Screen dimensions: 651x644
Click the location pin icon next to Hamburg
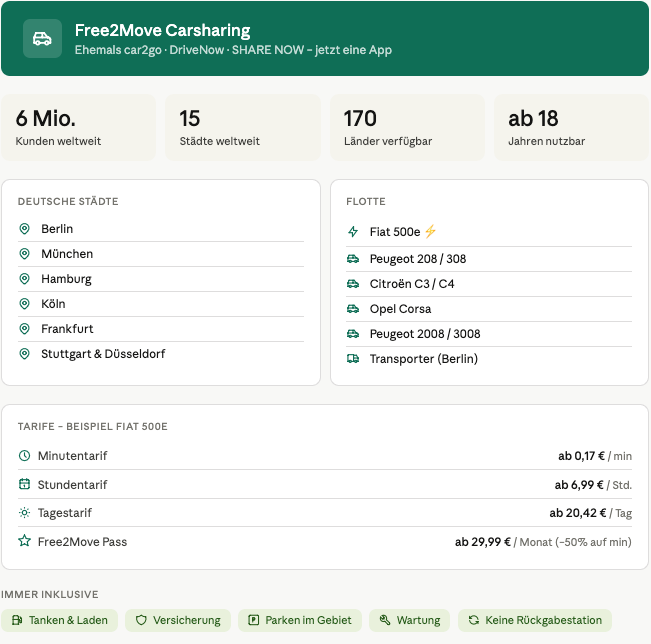pyautogui.click(x=24, y=279)
